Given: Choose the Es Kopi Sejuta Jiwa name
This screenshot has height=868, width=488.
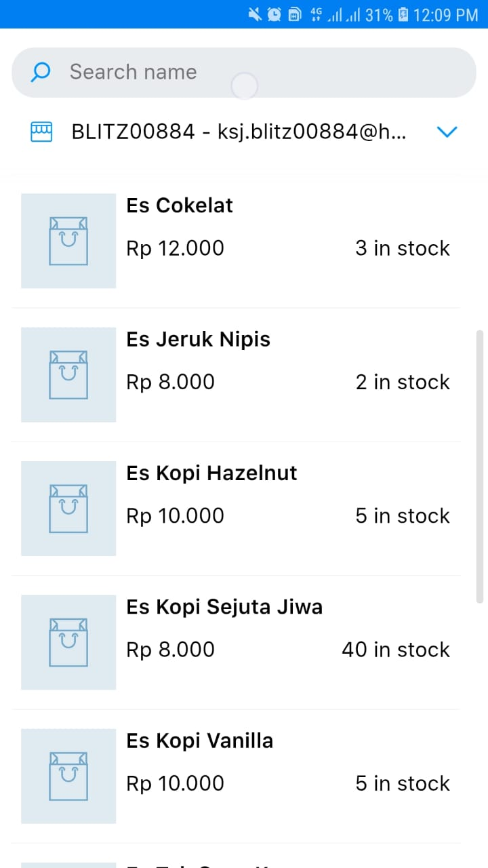Looking at the screenshot, I should [224, 606].
